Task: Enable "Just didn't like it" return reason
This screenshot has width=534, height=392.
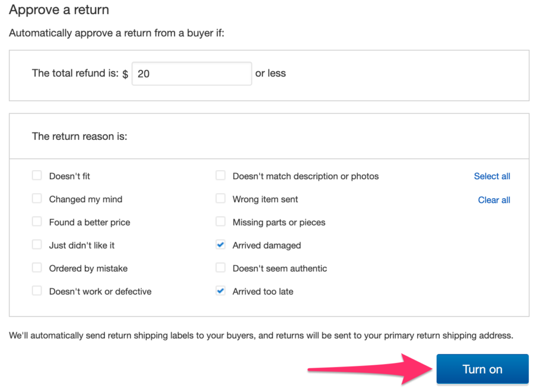Action: (37, 245)
